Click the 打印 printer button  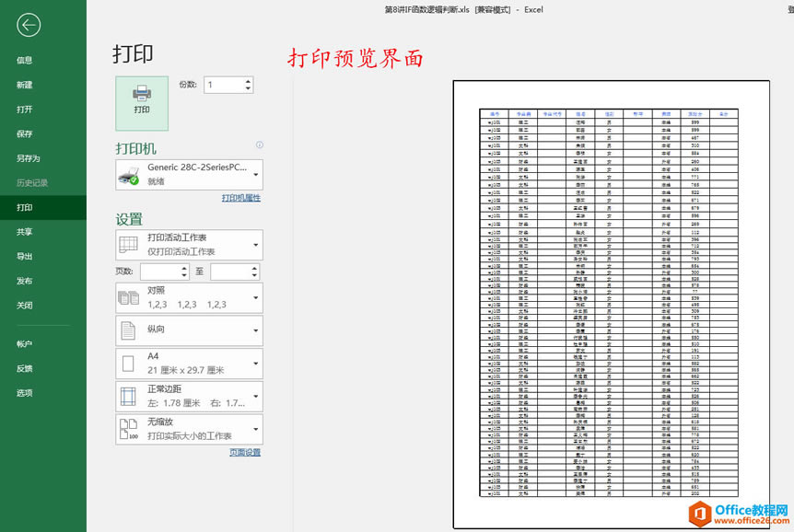[x=142, y=103]
